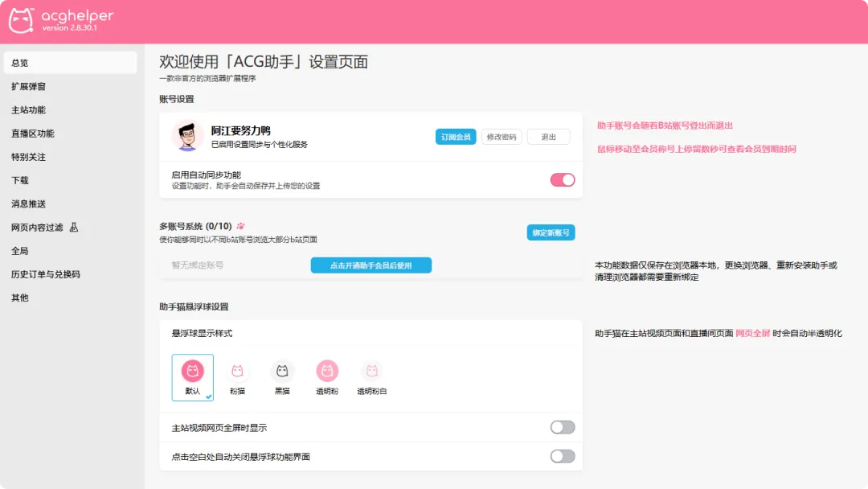Click the 退出 button
868x489 pixels.
point(549,137)
